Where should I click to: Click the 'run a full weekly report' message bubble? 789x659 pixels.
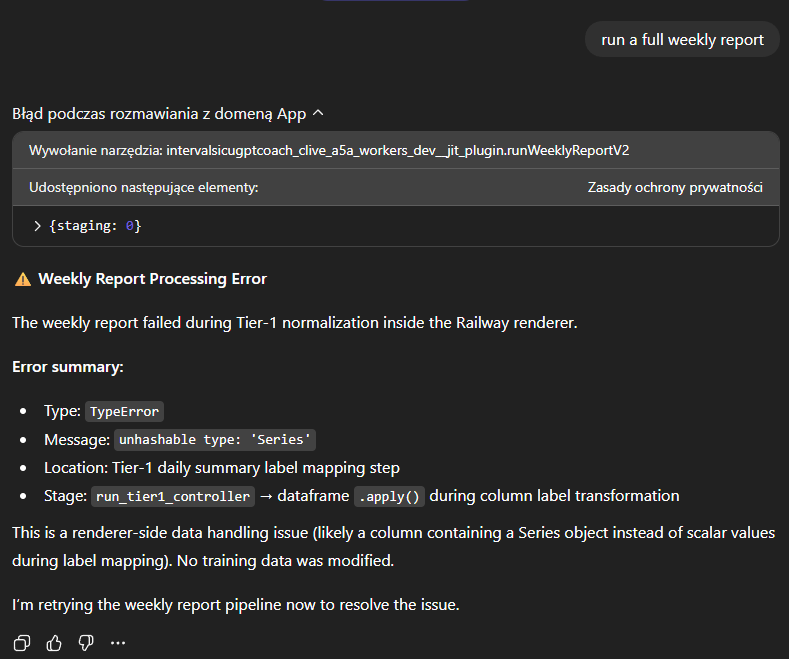click(682, 39)
